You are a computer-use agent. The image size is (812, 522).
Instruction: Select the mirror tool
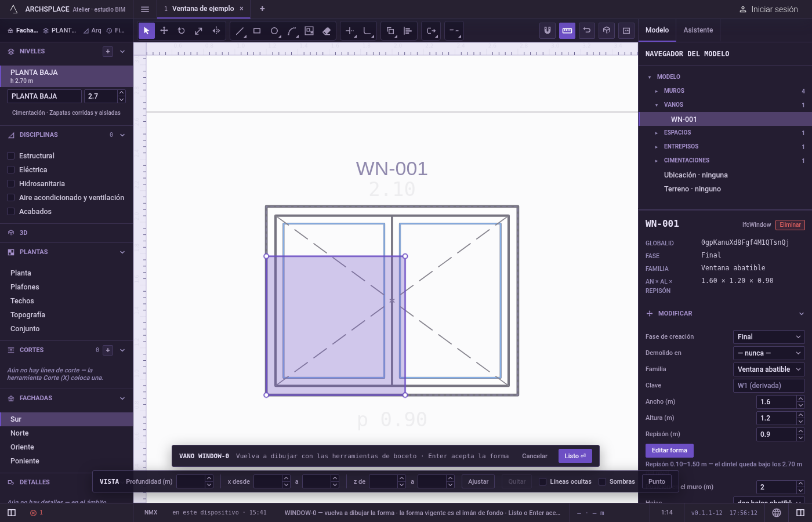click(216, 31)
